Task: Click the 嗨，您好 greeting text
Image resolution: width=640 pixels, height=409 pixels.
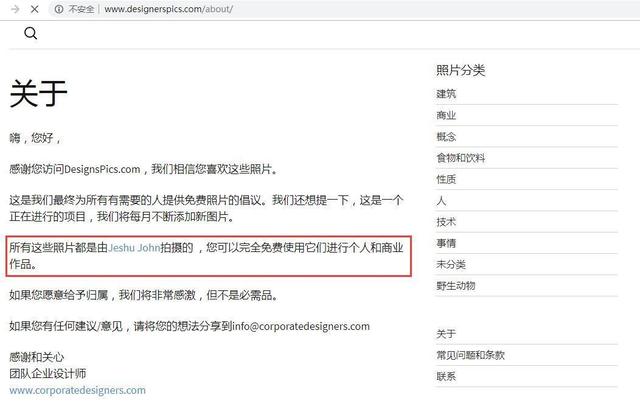Action: click(36, 138)
